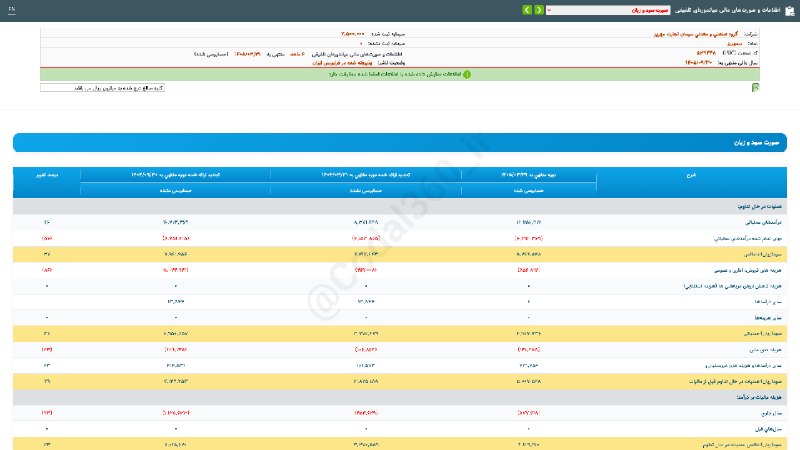800x450 pixels.
Task: Click financial expenses value in fiscal-year column
Action: tap(176, 349)
